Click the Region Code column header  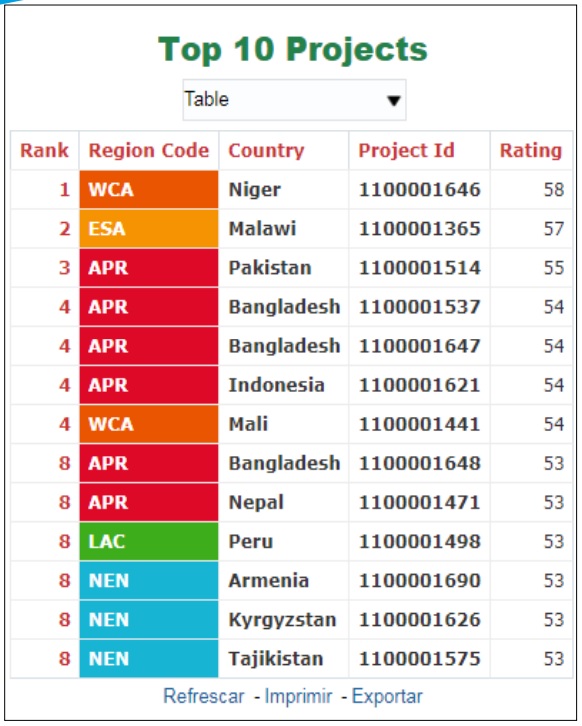coord(149,150)
